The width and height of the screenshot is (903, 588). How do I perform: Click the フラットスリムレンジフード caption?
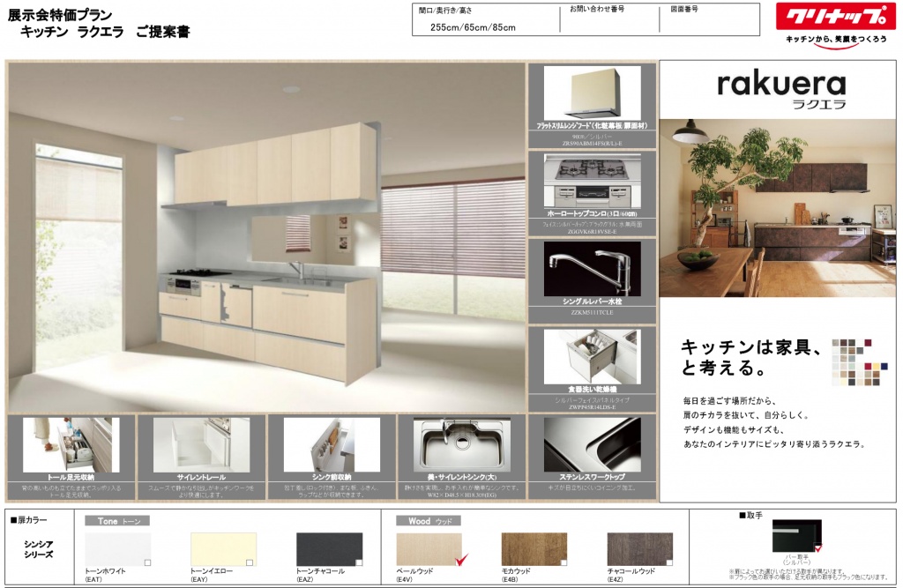pos(592,125)
